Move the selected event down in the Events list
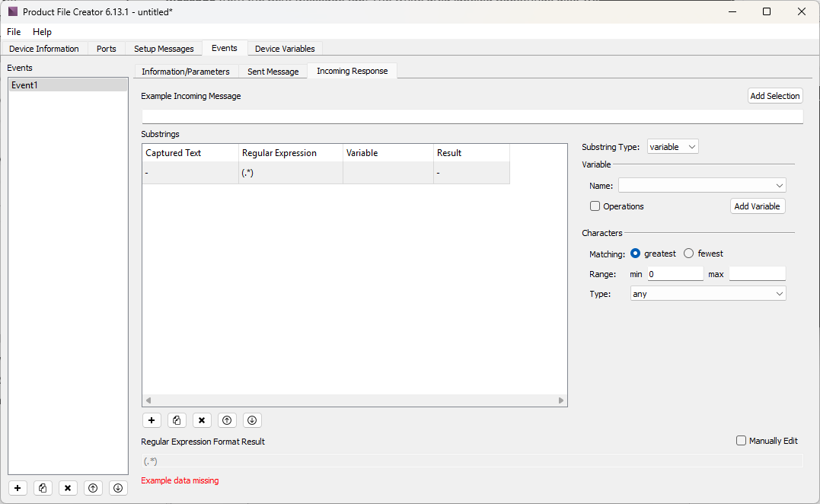 click(117, 488)
